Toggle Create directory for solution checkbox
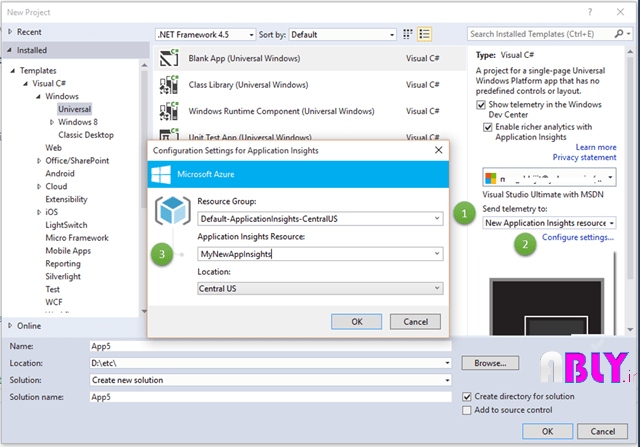Screen dimensions: 640x447 point(467,396)
